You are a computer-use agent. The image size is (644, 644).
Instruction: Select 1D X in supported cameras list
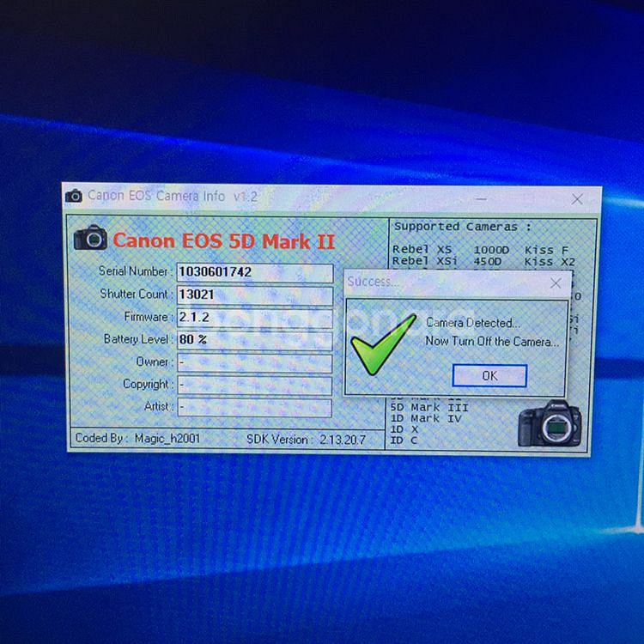pyautogui.click(x=404, y=428)
